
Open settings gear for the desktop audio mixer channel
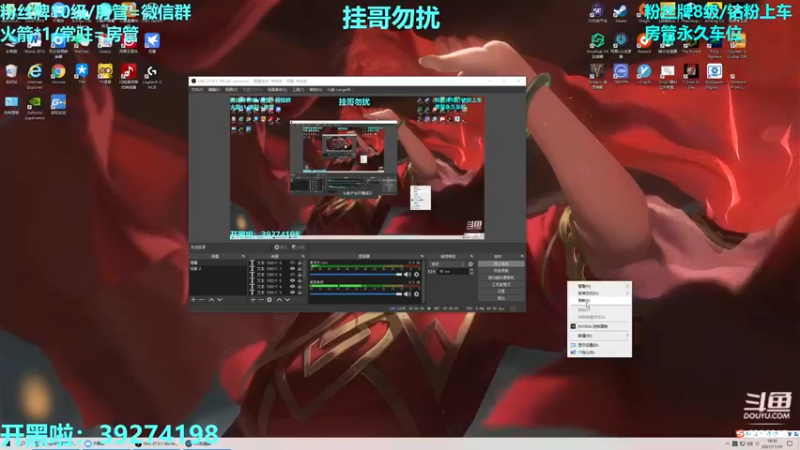pyautogui.click(x=416, y=294)
